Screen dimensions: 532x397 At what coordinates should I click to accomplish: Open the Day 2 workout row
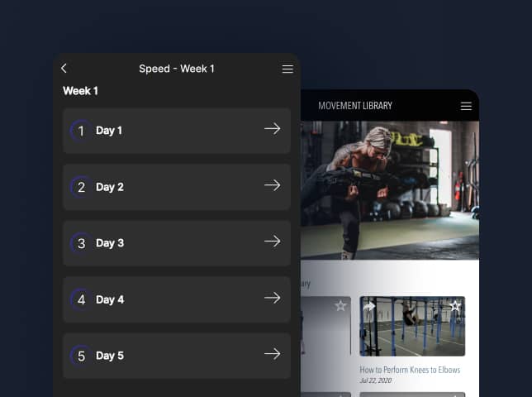pyautogui.click(x=177, y=187)
